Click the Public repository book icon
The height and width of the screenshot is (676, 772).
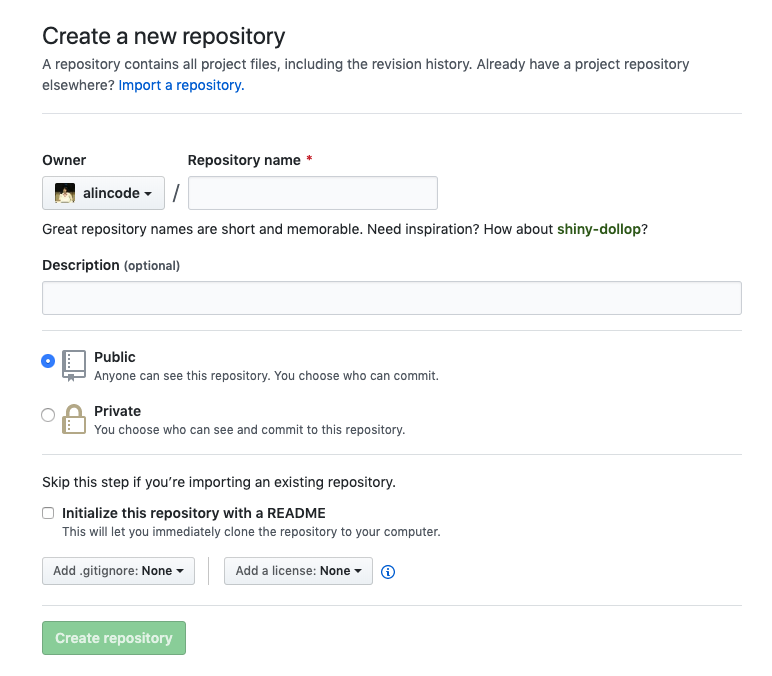click(74, 366)
